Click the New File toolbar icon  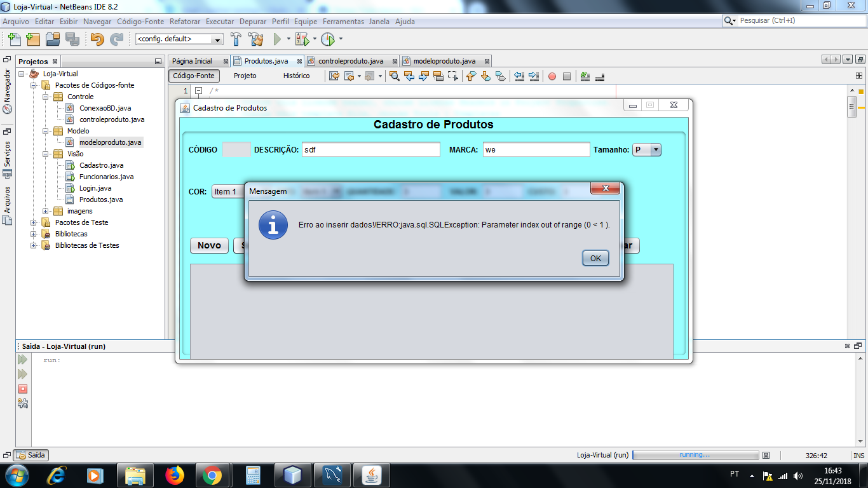(x=13, y=39)
